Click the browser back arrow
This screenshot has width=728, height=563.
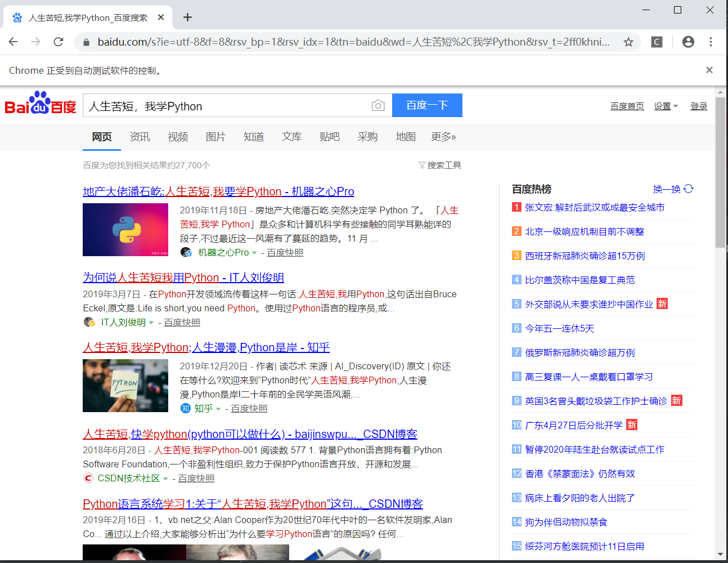14,42
